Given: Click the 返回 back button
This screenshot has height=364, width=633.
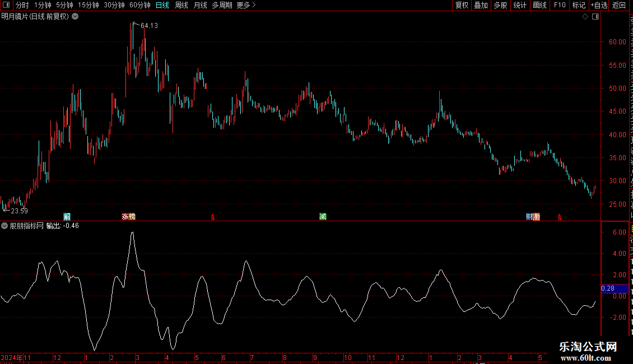Looking at the screenshot, I should [x=618, y=5].
